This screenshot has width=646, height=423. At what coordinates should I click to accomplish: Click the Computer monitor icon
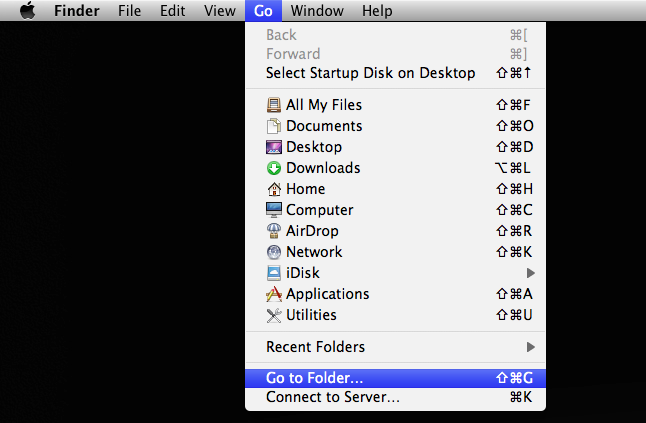click(x=274, y=210)
